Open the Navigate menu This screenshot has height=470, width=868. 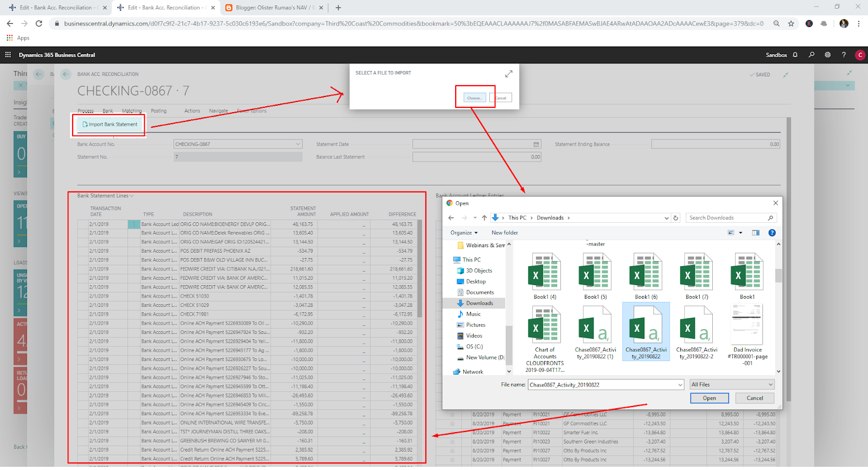click(x=219, y=111)
